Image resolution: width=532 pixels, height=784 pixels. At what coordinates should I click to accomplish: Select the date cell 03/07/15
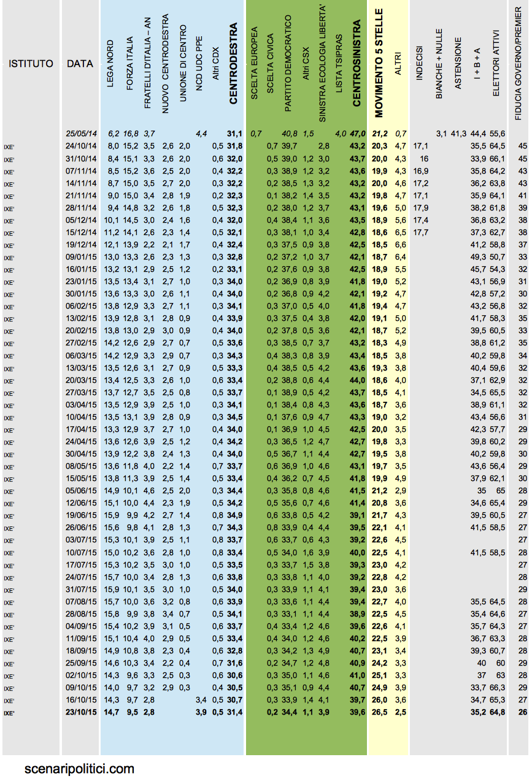click(81, 540)
